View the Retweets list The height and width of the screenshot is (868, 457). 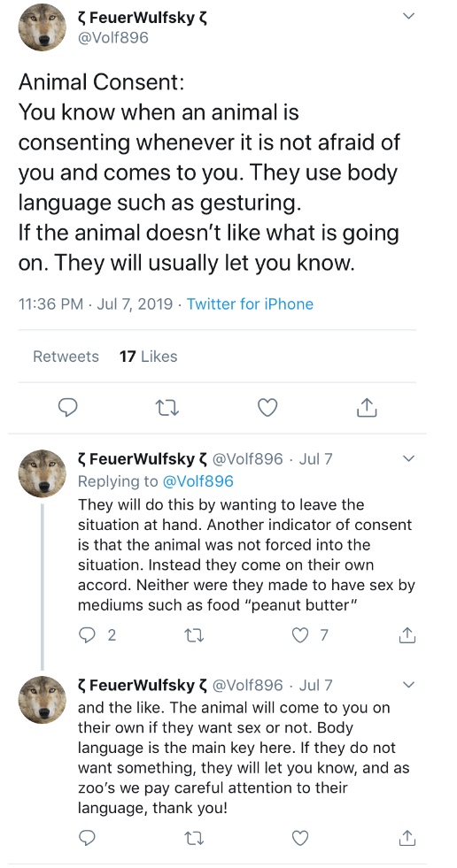point(66,357)
